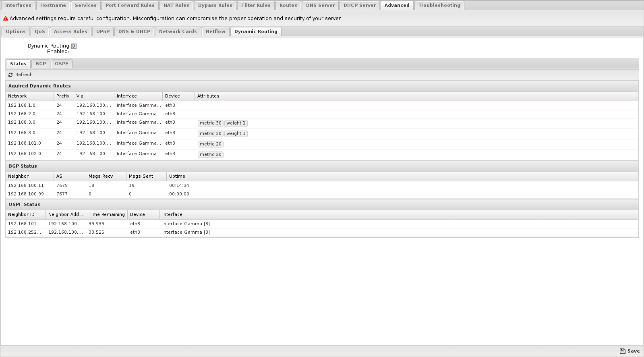Click the red warning triangle icon
The height and width of the screenshot is (357, 644).
tap(6, 19)
